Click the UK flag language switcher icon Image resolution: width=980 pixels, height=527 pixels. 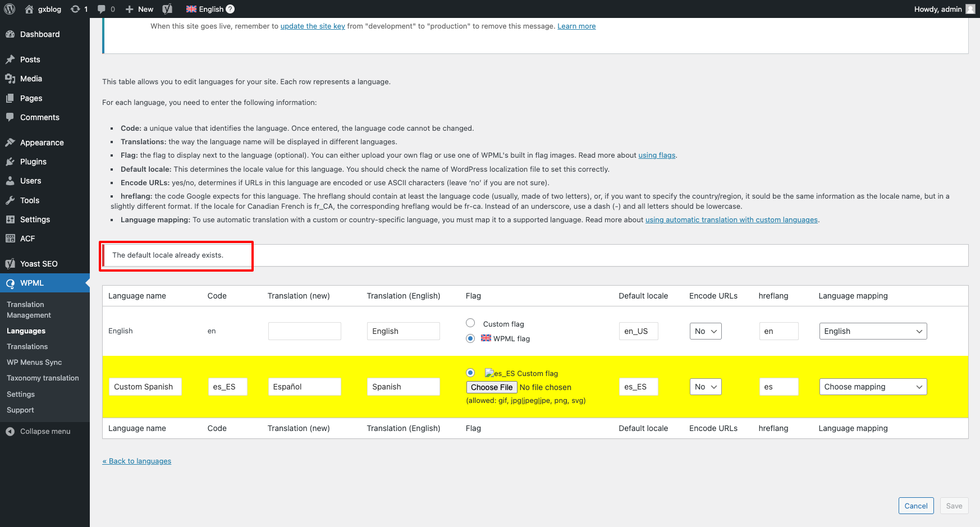click(x=191, y=9)
